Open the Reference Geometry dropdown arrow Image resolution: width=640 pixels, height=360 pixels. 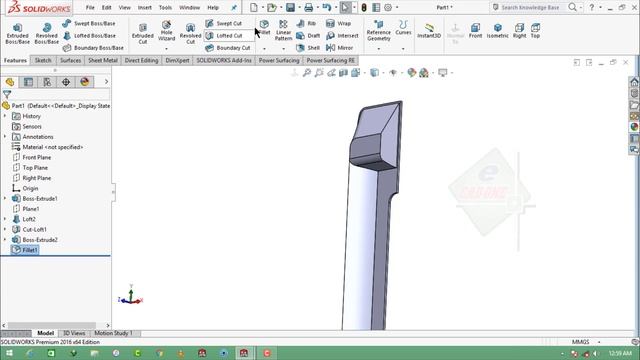[x=378, y=49]
